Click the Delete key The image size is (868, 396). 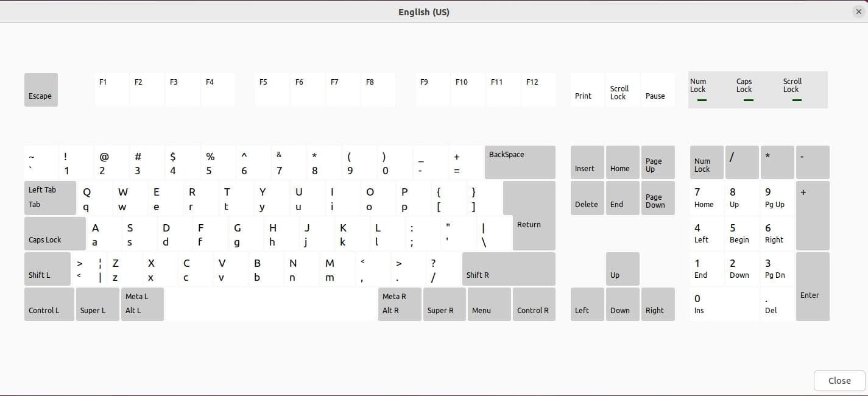[586, 198]
